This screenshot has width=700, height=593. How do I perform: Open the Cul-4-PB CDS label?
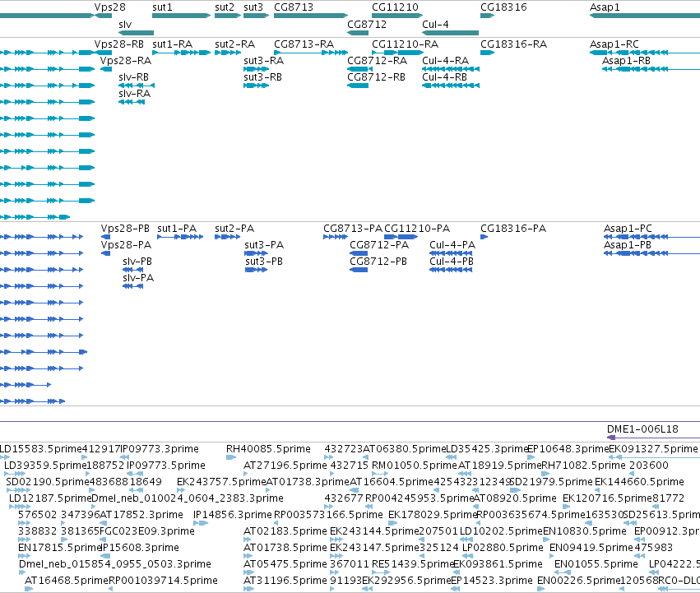click(452, 262)
